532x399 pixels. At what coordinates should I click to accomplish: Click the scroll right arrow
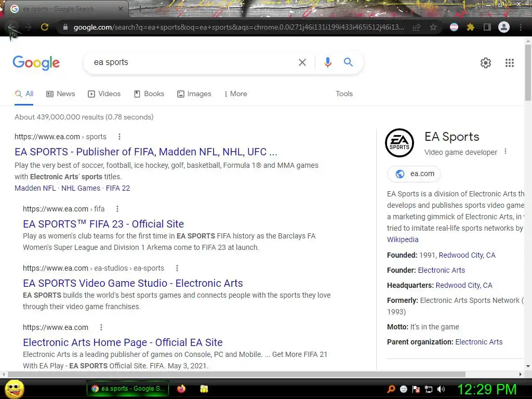521,374
